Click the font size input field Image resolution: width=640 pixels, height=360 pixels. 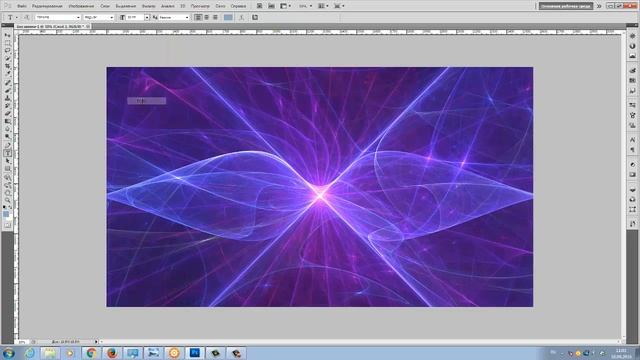pyautogui.click(x=135, y=17)
